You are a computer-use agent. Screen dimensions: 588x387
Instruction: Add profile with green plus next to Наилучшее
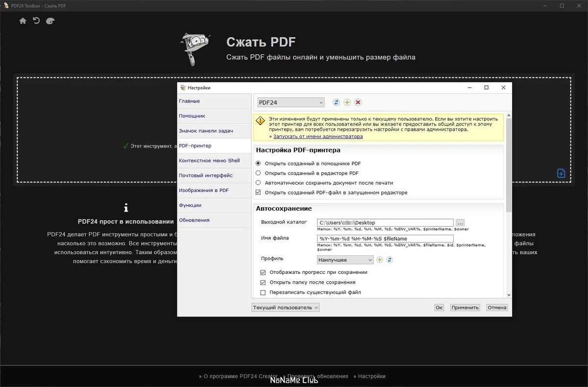(379, 260)
